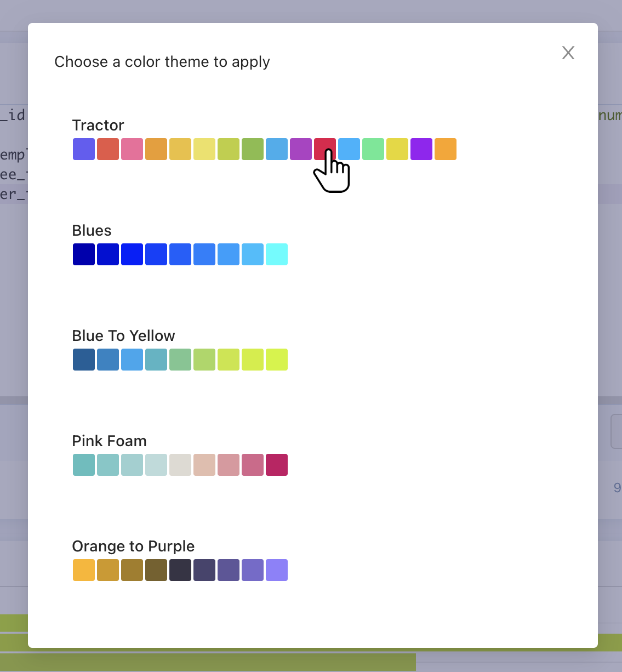Select the bright violet swatch in Tractor theme
This screenshot has width=622, height=672.
click(421, 149)
